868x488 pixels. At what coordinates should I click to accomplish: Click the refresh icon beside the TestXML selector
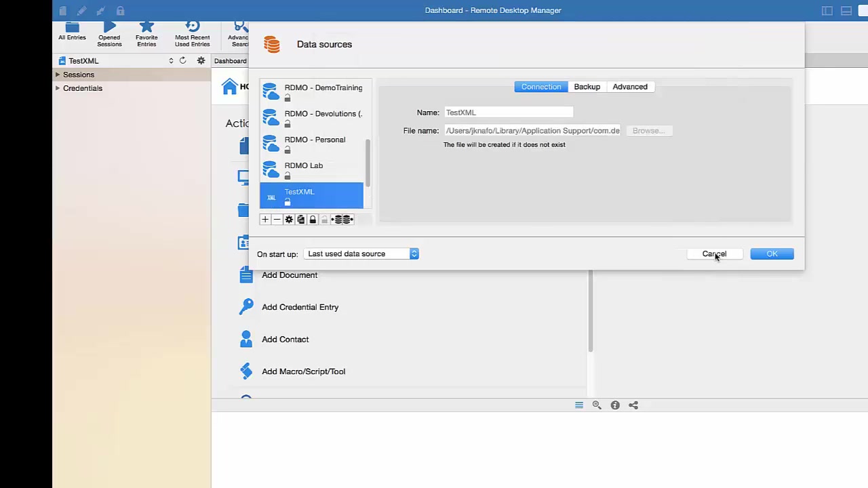click(182, 60)
